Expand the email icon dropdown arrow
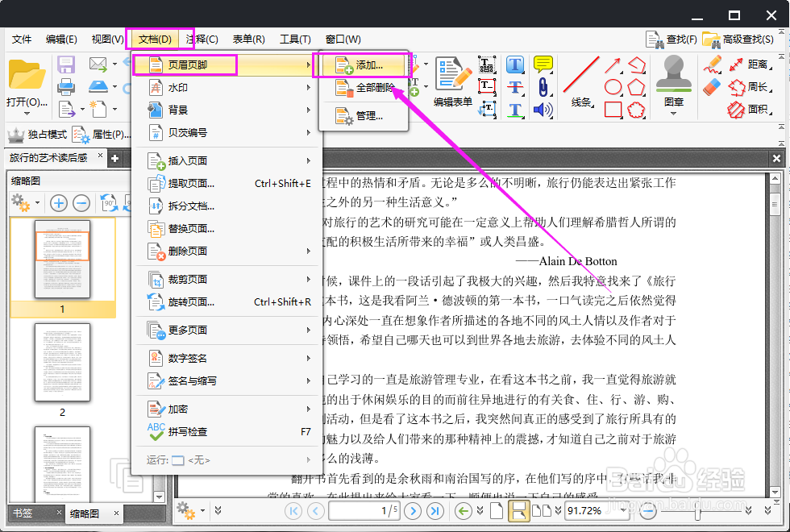This screenshot has width=790, height=532. click(114, 64)
